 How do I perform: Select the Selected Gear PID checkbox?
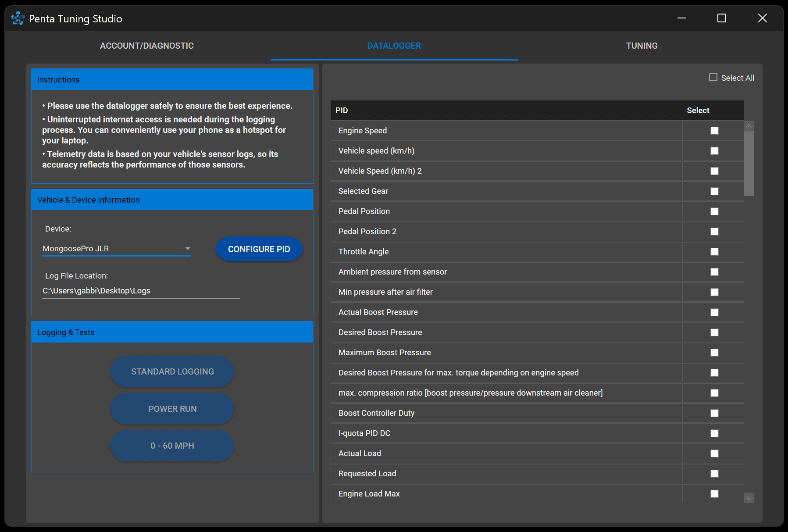click(714, 191)
